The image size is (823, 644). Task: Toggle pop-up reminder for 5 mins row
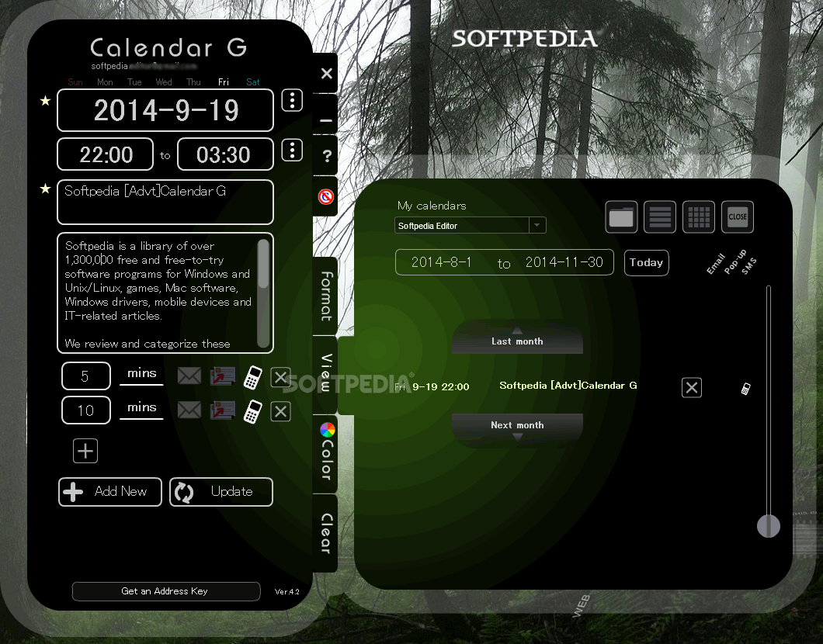[223, 376]
